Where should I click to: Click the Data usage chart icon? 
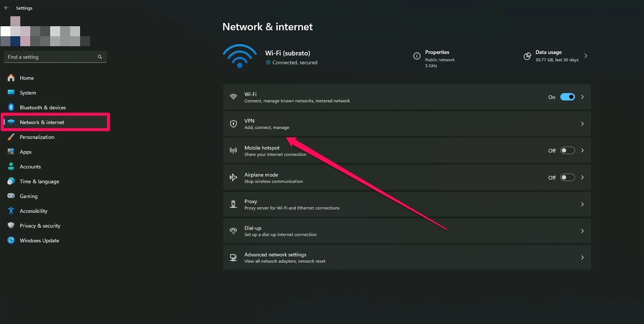click(x=527, y=56)
